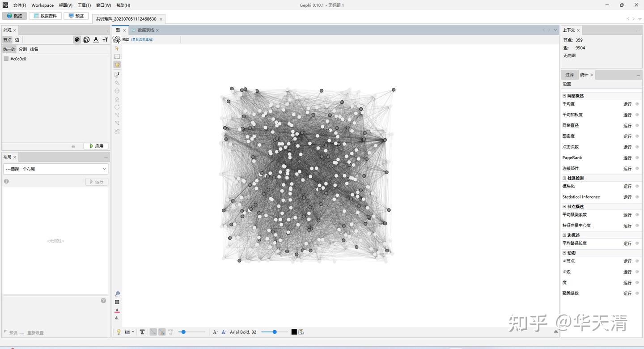Collapse the 网络概述 statistics section
Image resolution: width=644 pixels, height=349 pixels.
(564, 96)
